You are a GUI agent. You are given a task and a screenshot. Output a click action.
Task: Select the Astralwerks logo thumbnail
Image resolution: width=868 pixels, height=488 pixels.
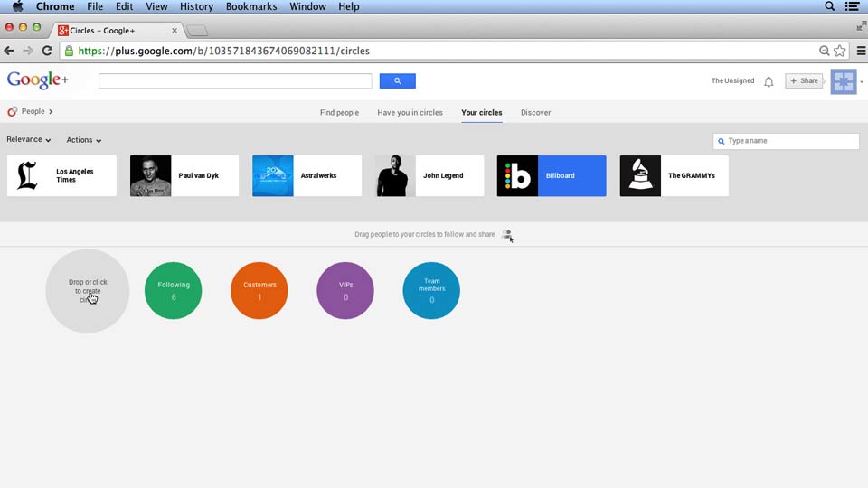click(x=273, y=176)
